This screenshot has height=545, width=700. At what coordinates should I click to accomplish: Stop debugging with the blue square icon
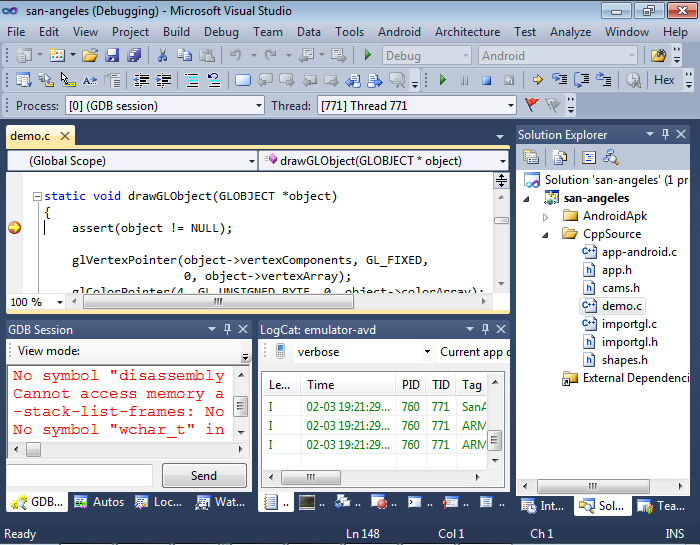487,80
